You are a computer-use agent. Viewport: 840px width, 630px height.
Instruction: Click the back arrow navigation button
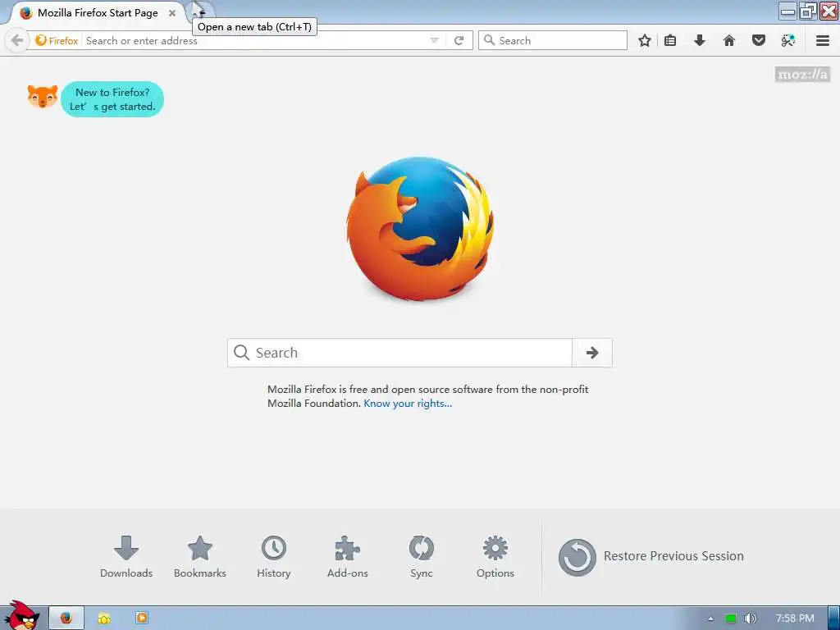17,40
